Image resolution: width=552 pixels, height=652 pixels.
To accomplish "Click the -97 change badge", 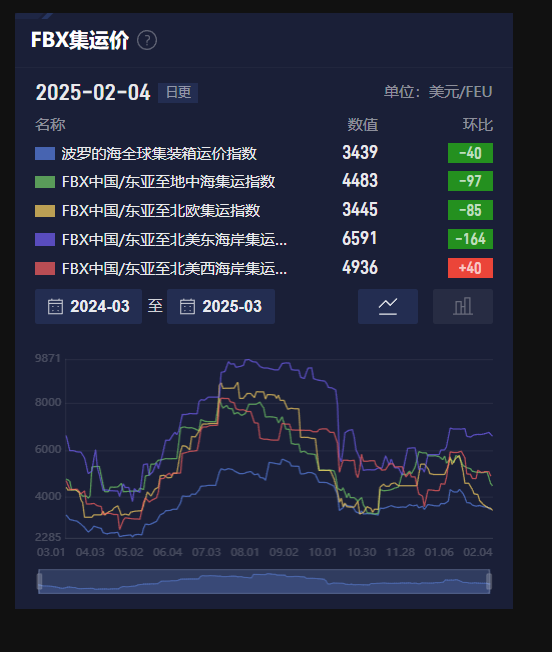I will (x=470, y=181).
